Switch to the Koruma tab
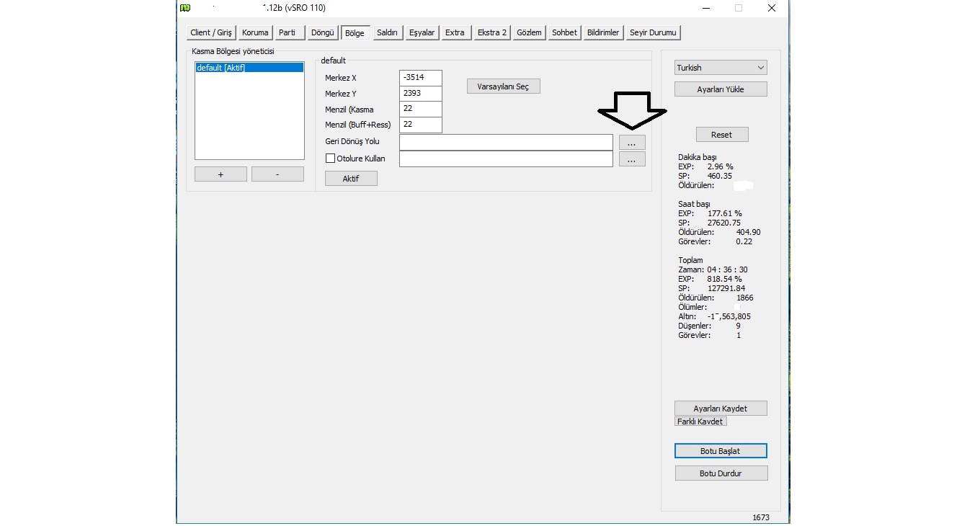Image resolution: width=980 pixels, height=526 pixels. (255, 32)
